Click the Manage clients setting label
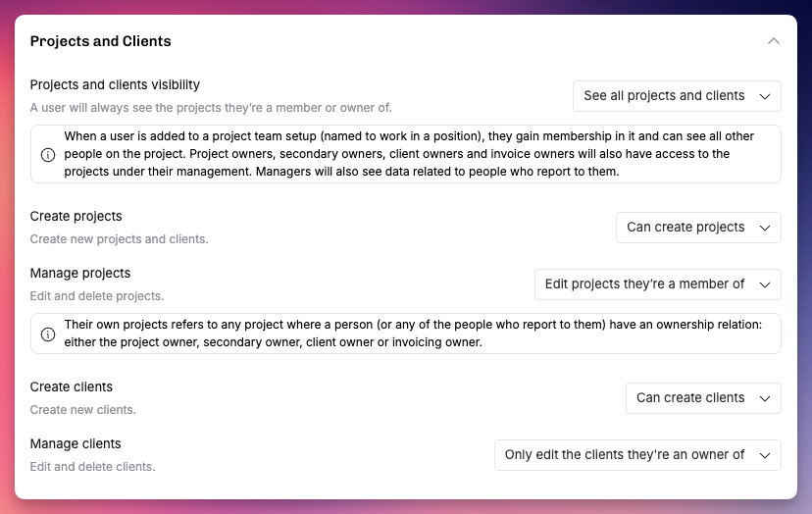 [76, 444]
